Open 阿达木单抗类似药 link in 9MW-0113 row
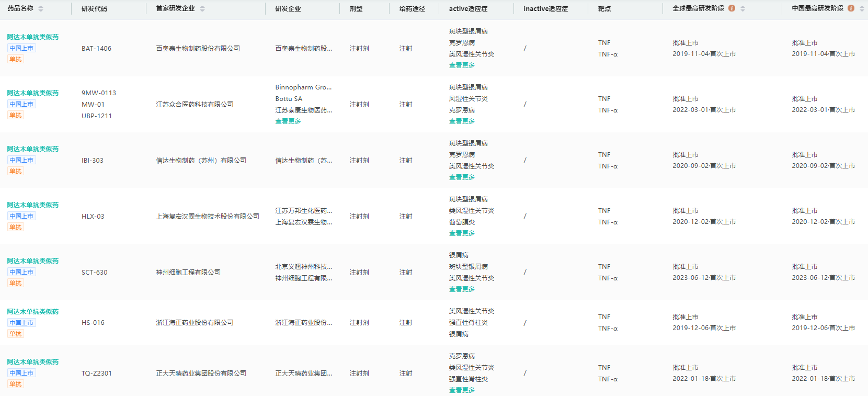 (x=33, y=93)
